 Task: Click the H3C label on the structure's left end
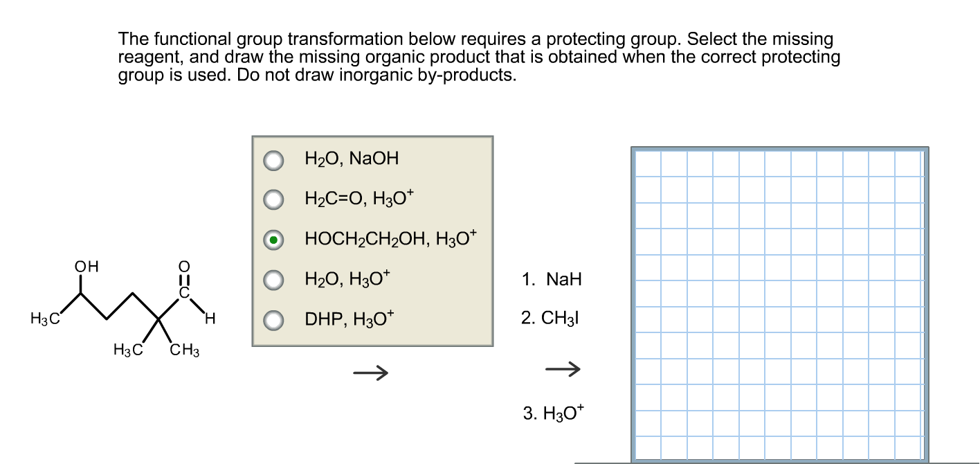[44, 319]
